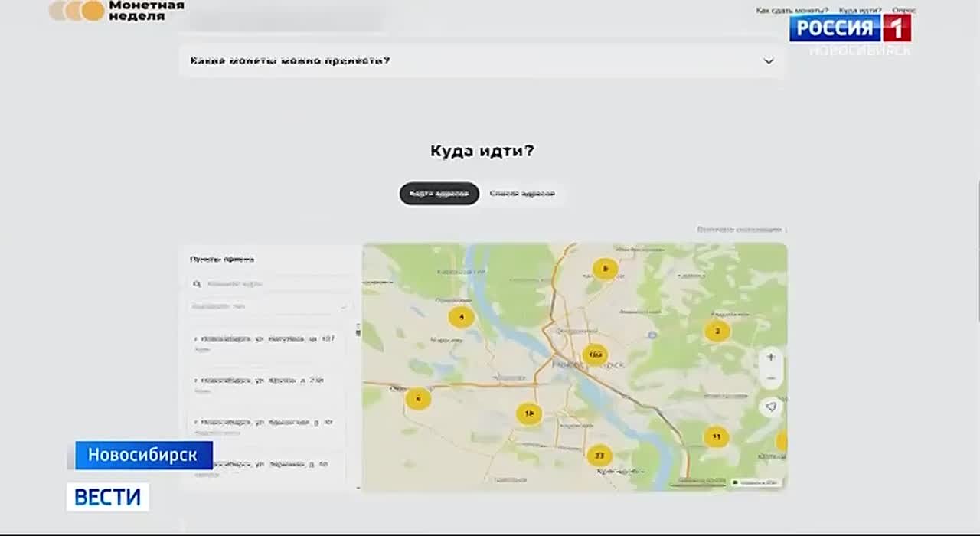Open the marker cluster showing 11 points
Screen dimensions: 980x536
(x=717, y=436)
